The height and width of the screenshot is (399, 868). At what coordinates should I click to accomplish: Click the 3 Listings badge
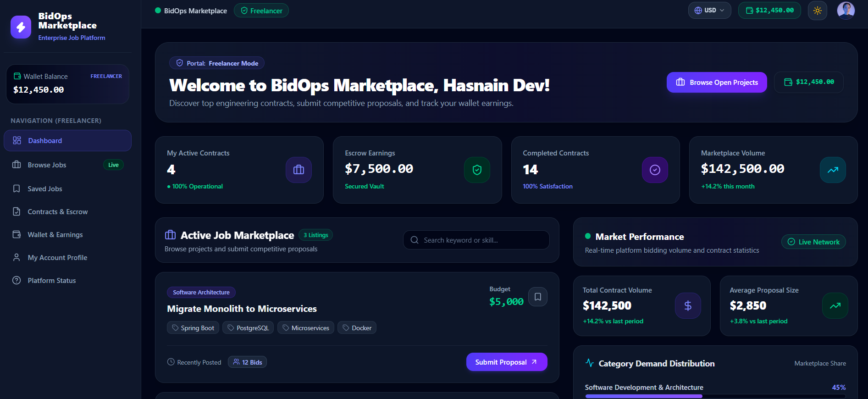click(316, 235)
